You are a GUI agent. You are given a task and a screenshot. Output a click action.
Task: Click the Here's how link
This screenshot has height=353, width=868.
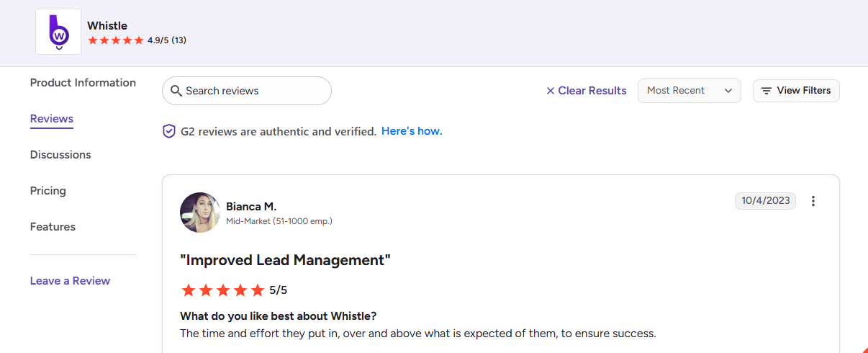[x=412, y=131]
